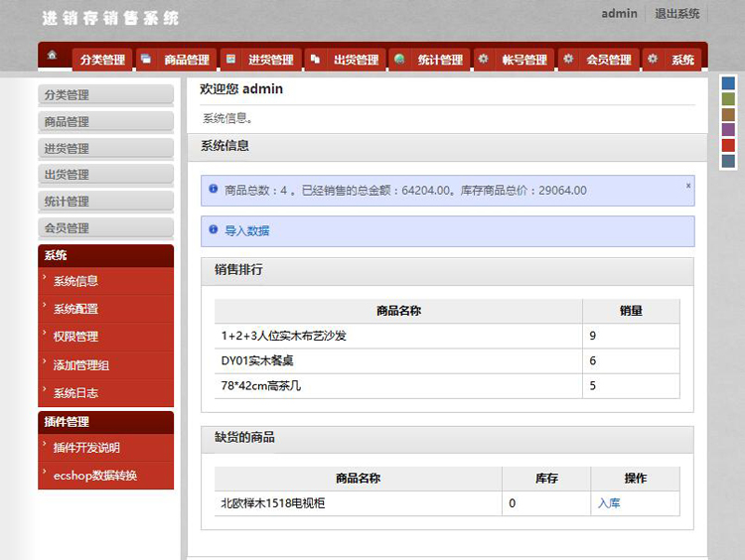Click the 1+2+3人位实木布艺沙发 row

pos(447,336)
